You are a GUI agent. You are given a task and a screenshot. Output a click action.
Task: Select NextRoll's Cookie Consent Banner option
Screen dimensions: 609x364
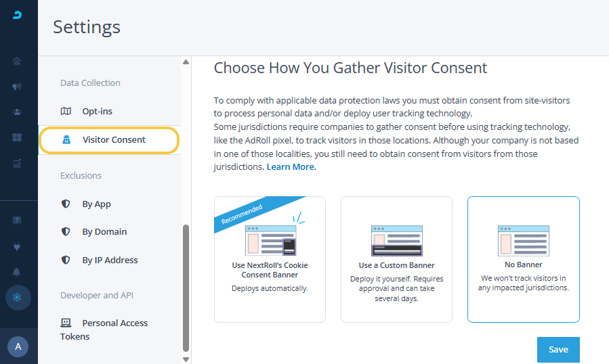[270, 259]
